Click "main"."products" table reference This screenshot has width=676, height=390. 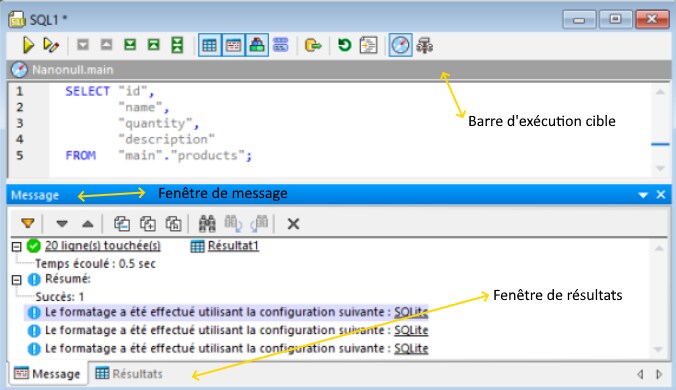182,155
